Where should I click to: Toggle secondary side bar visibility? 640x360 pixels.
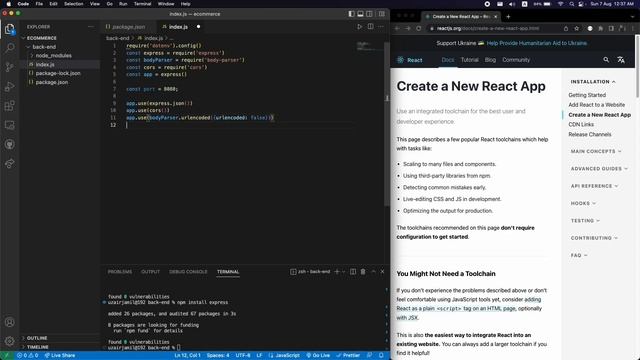coord(369,14)
